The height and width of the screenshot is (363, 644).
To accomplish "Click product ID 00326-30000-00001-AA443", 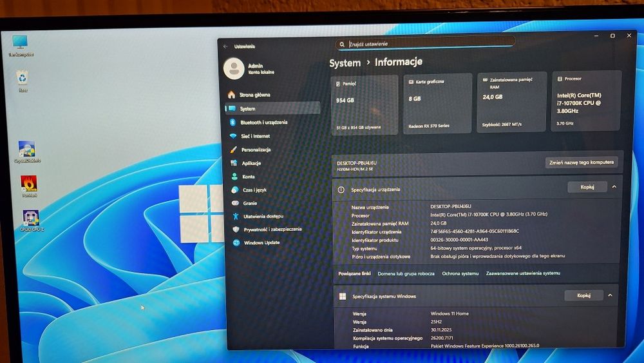I will coord(459,240).
